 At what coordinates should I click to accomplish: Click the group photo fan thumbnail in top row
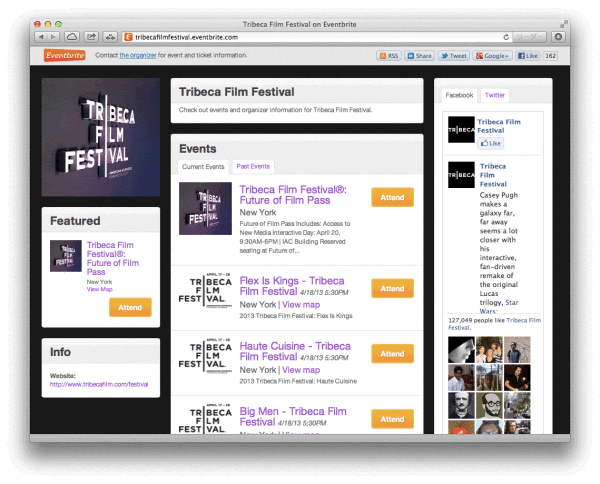489,349
